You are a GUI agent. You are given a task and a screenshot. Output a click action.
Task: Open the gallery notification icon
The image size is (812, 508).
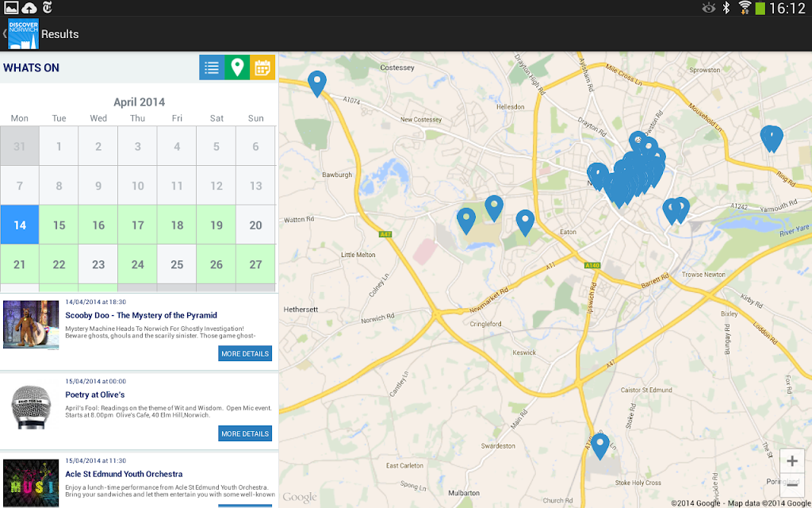11,8
